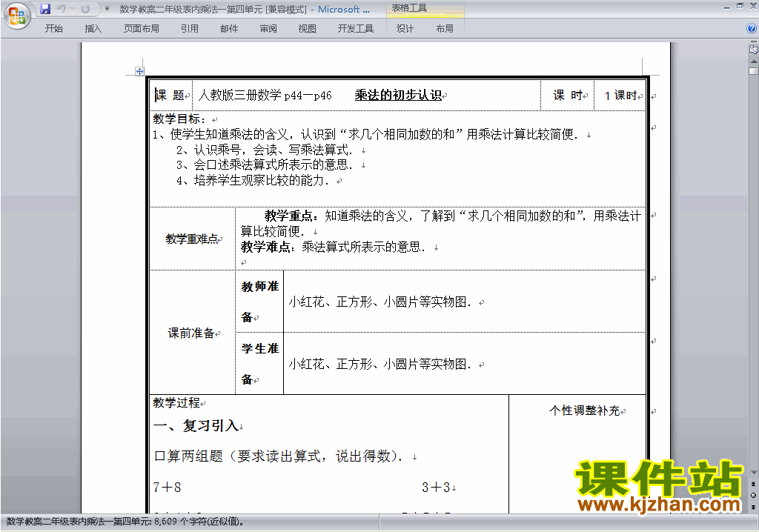Click the underlined title 乘法的初步认识

click(398, 95)
